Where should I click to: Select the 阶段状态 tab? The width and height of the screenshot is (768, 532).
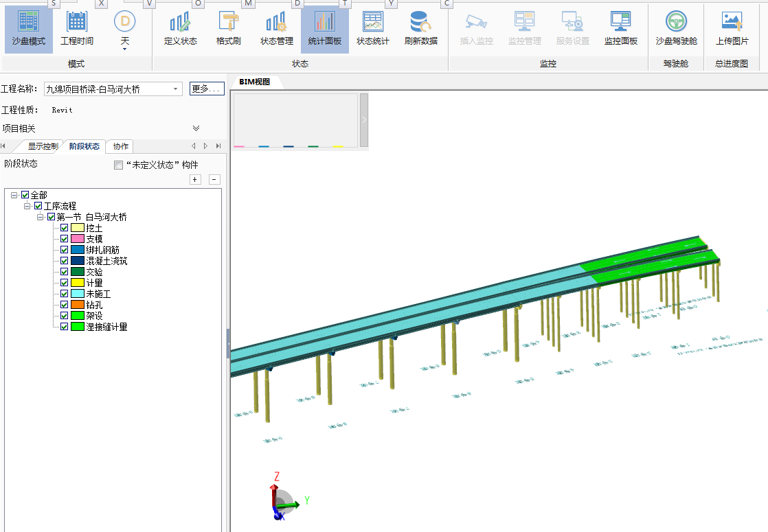click(x=84, y=146)
